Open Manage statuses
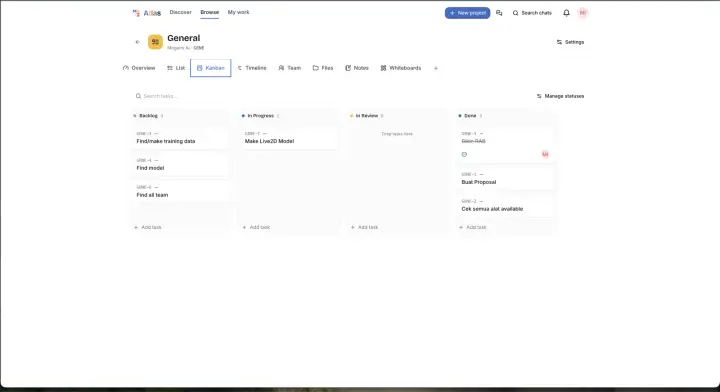The height and width of the screenshot is (392, 720). click(560, 96)
